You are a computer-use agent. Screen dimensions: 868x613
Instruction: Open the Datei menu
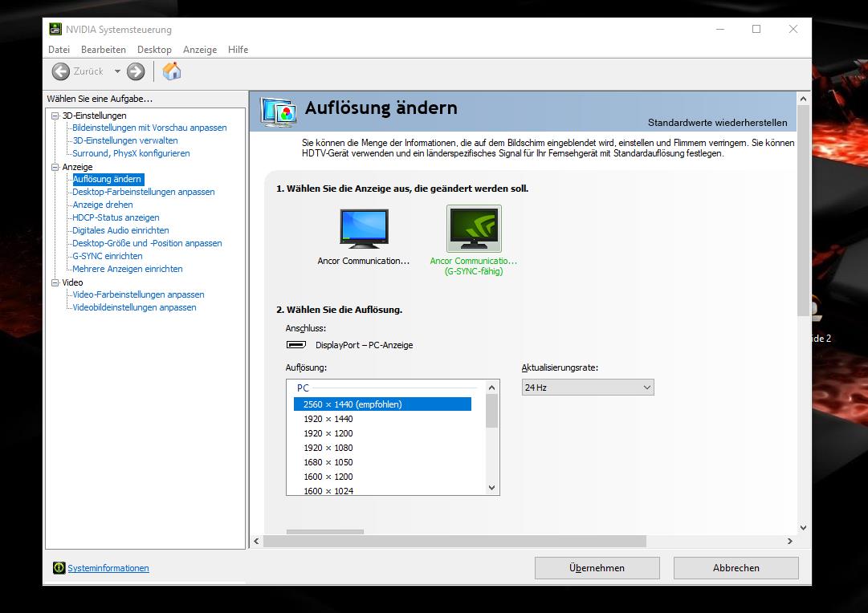pos(59,49)
